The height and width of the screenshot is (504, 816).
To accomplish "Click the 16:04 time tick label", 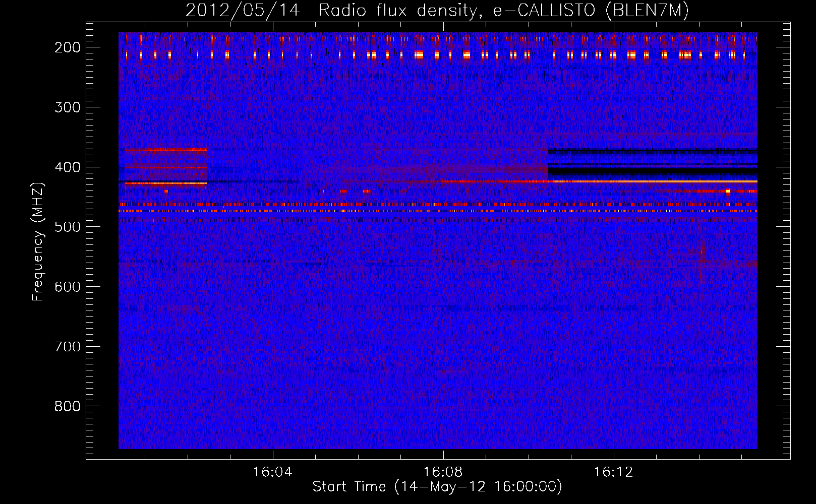I will [x=273, y=472].
